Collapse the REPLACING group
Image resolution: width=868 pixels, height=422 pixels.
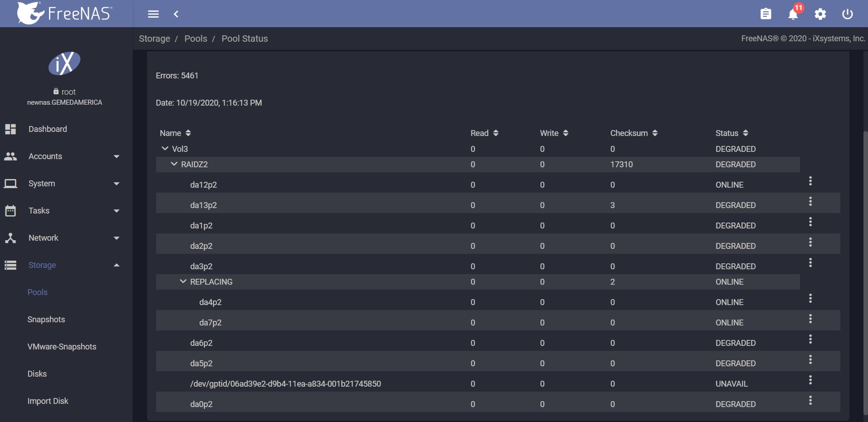183,281
